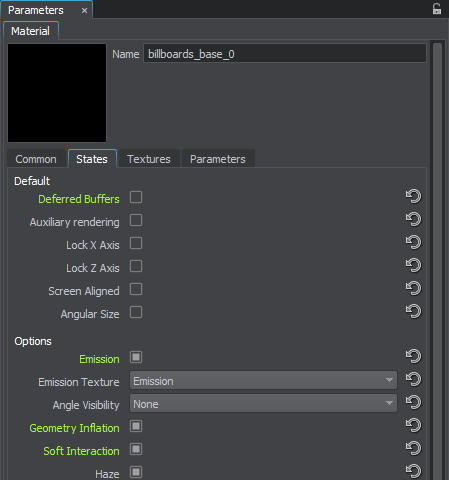Reset the Geometry Inflation option
449x480 pixels.
pos(413,425)
